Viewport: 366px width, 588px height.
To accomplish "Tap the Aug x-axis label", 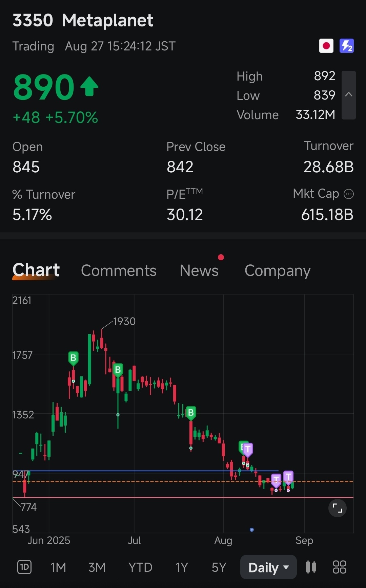I will click(223, 541).
